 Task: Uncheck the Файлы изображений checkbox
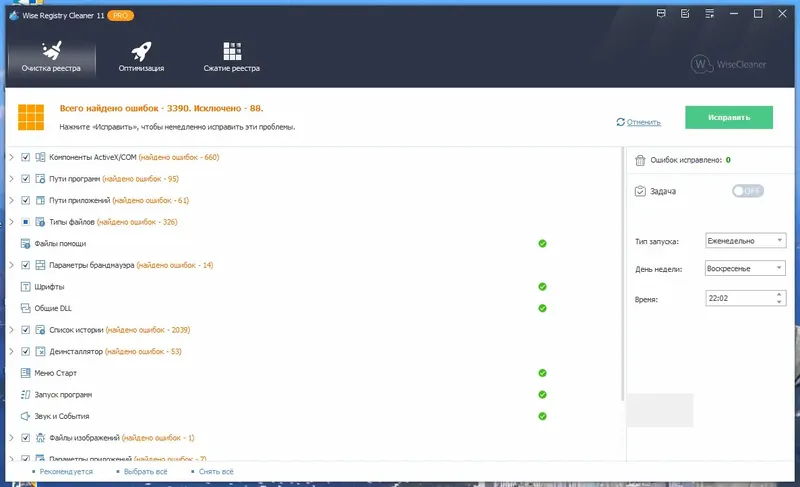click(x=26, y=438)
